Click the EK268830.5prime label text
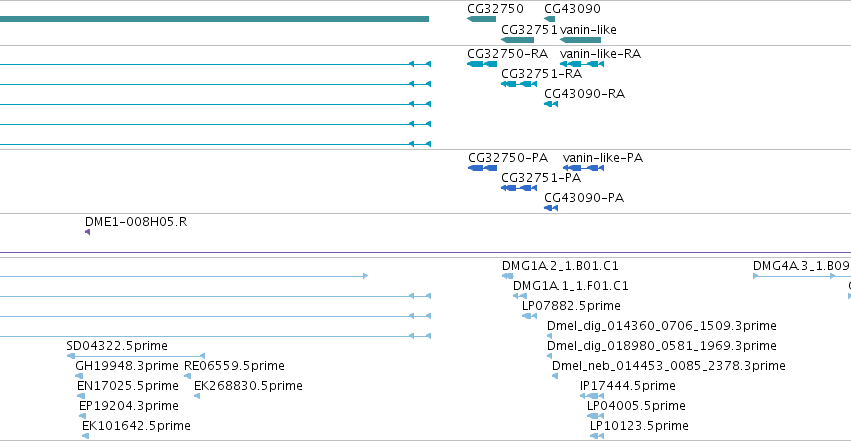 click(x=248, y=386)
